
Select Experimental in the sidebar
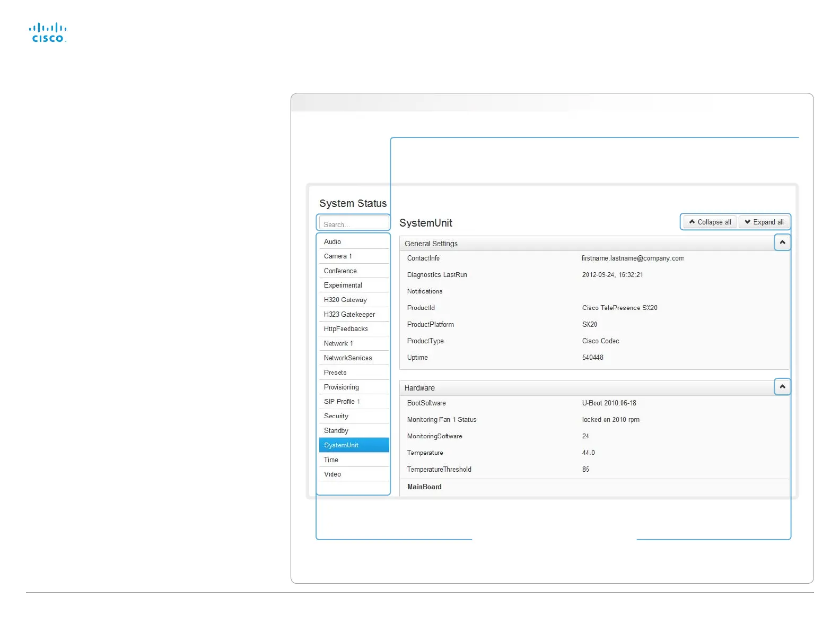354,285
